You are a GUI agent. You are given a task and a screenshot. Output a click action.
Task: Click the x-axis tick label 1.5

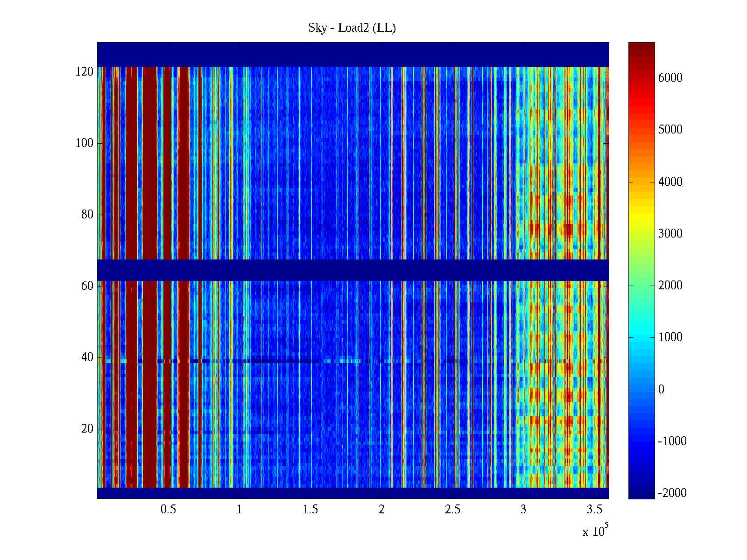pyautogui.click(x=310, y=510)
